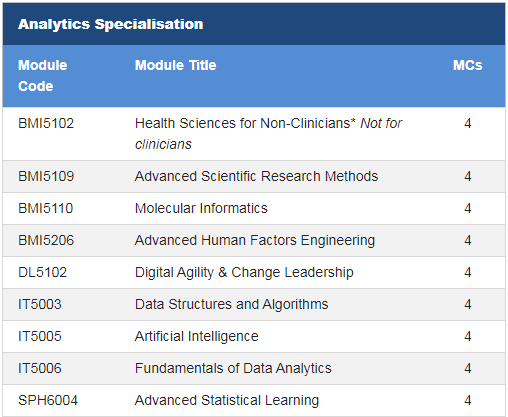Viewport: 508px width, 417px height.
Task: Select module code BMI5206
Action: 46,240
